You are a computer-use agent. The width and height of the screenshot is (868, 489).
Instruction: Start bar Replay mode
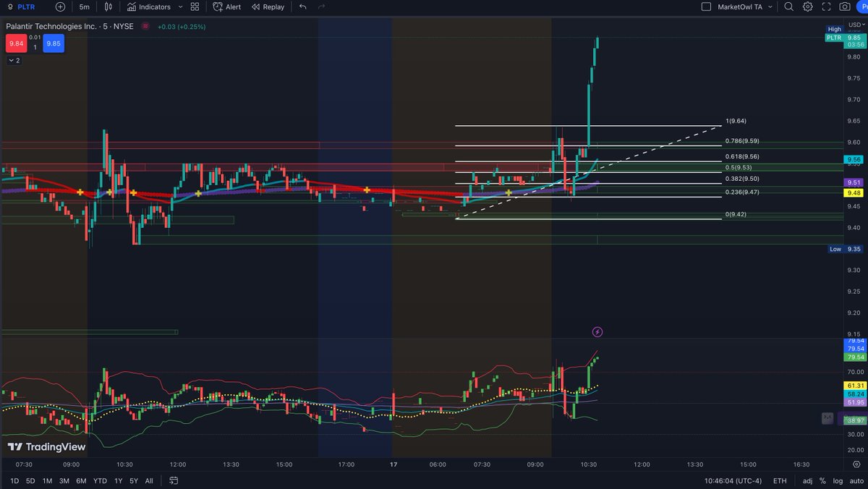tap(268, 7)
